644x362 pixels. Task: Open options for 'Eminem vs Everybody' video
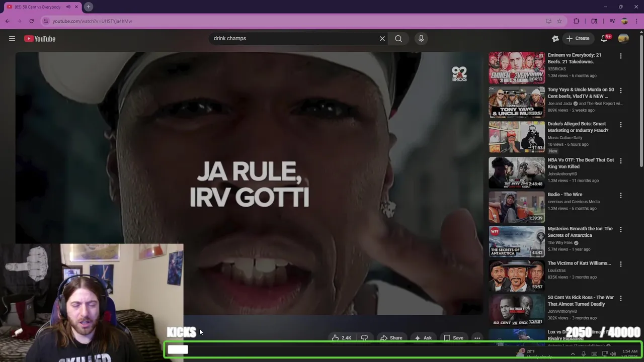coord(620,56)
